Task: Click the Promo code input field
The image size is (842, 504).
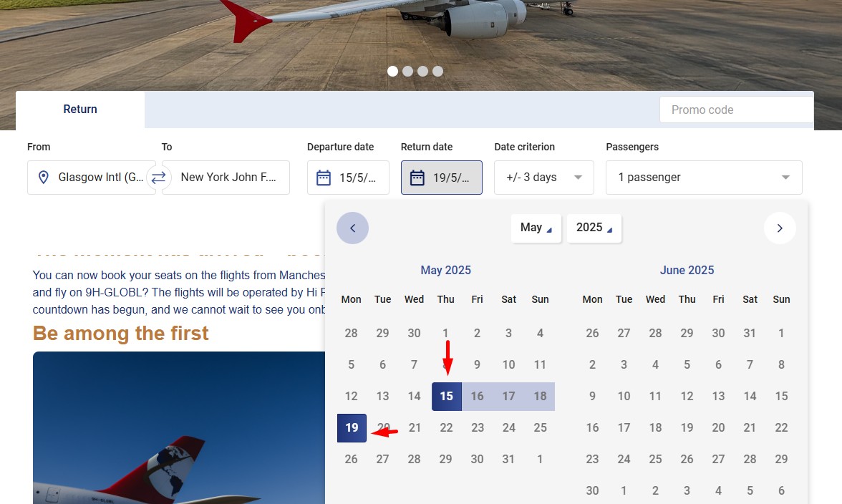Action: point(735,110)
